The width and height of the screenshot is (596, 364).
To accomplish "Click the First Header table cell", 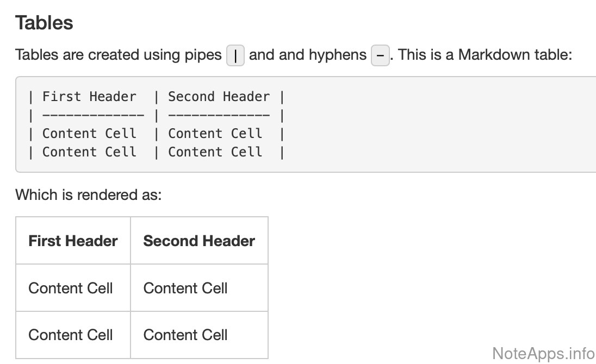I will 73,241.
